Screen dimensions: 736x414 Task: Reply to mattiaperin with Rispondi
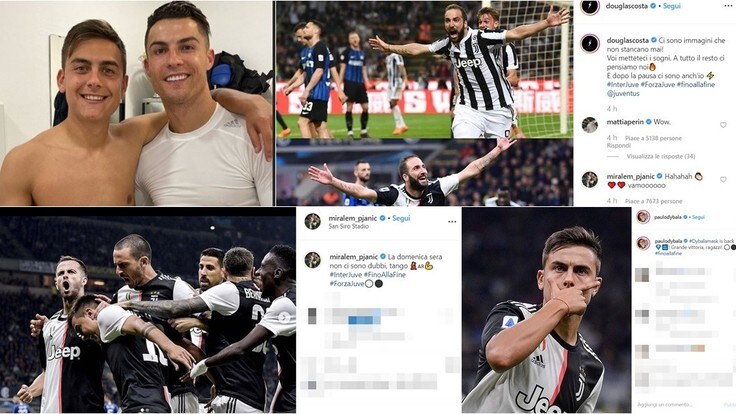point(619,146)
